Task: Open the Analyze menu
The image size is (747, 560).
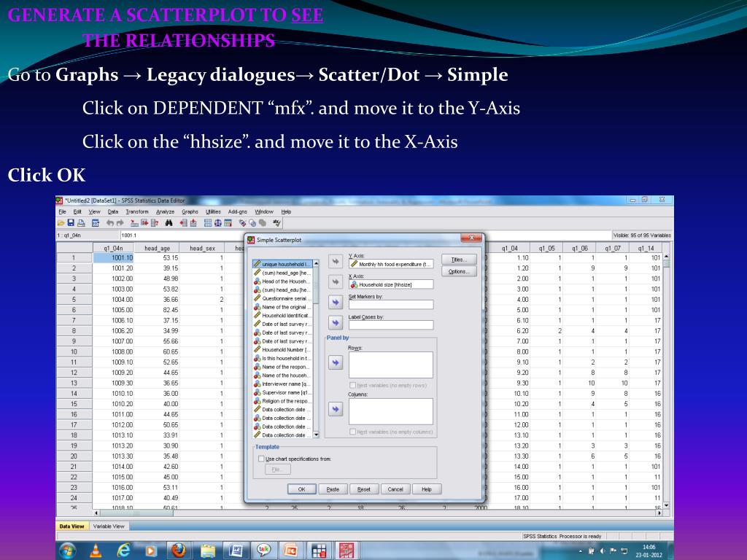Action: click(166, 211)
